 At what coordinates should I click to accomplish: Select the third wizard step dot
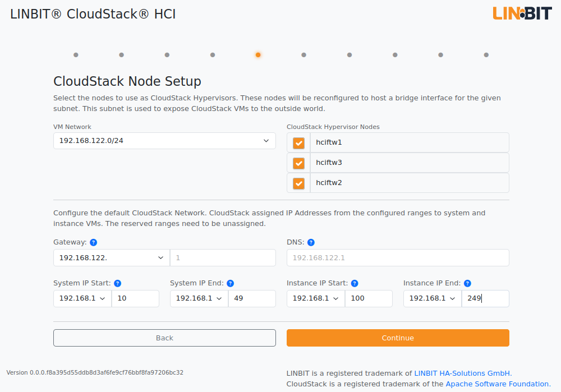pos(167,55)
